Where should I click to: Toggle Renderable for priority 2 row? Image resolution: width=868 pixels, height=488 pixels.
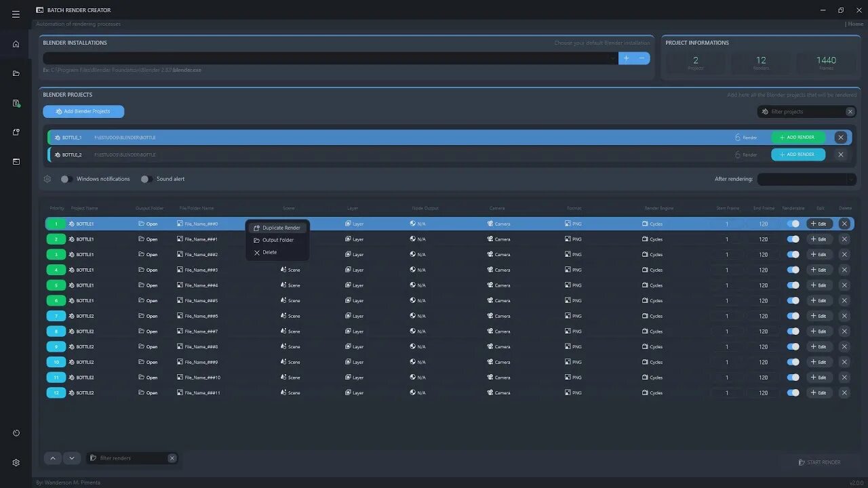point(793,239)
